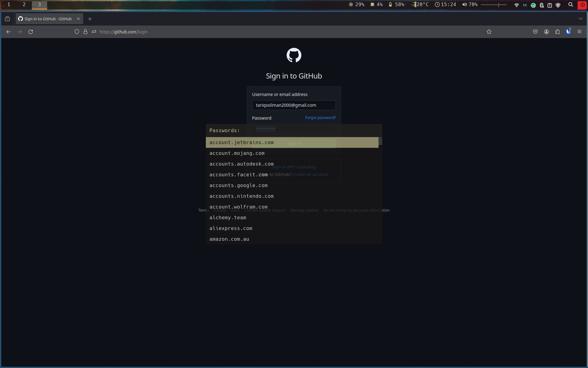The height and width of the screenshot is (368, 588).
Task: Click the Forgot password link
Action: pos(320,118)
